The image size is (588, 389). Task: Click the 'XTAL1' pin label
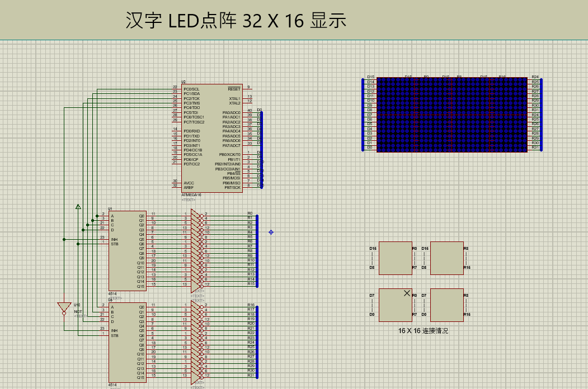coord(235,98)
